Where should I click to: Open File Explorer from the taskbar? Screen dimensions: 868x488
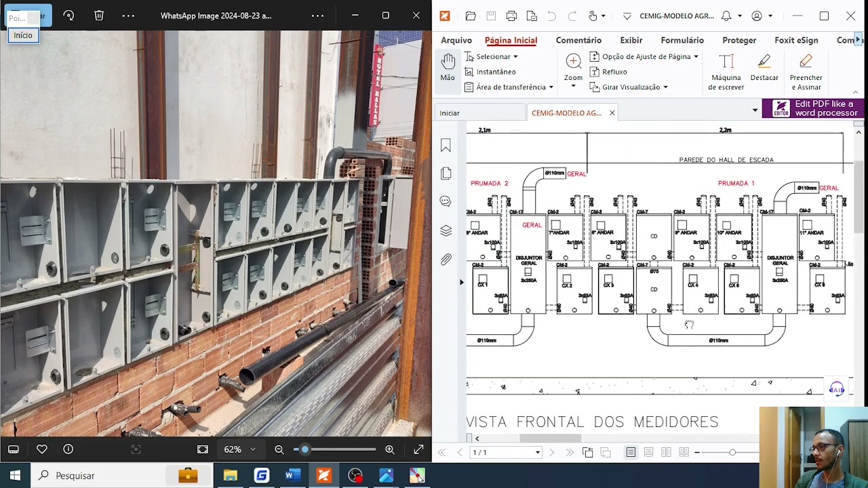pyautogui.click(x=231, y=476)
